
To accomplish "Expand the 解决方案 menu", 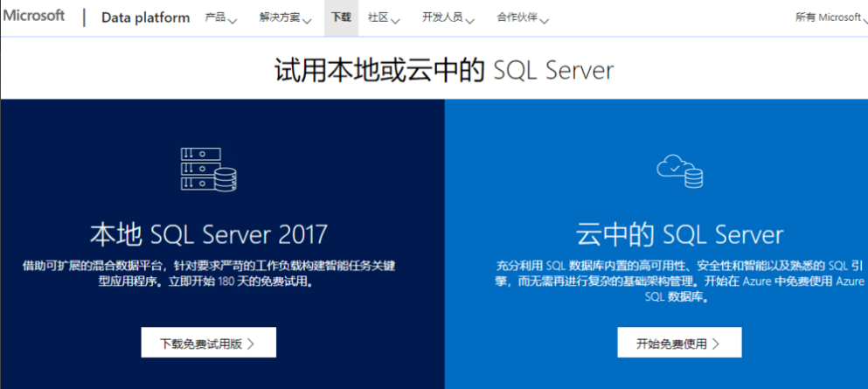I will (x=285, y=17).
